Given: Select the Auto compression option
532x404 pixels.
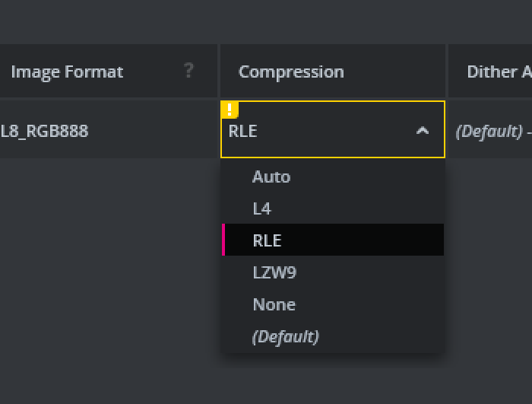Looking at the screenshot, I should click(271, 177).
